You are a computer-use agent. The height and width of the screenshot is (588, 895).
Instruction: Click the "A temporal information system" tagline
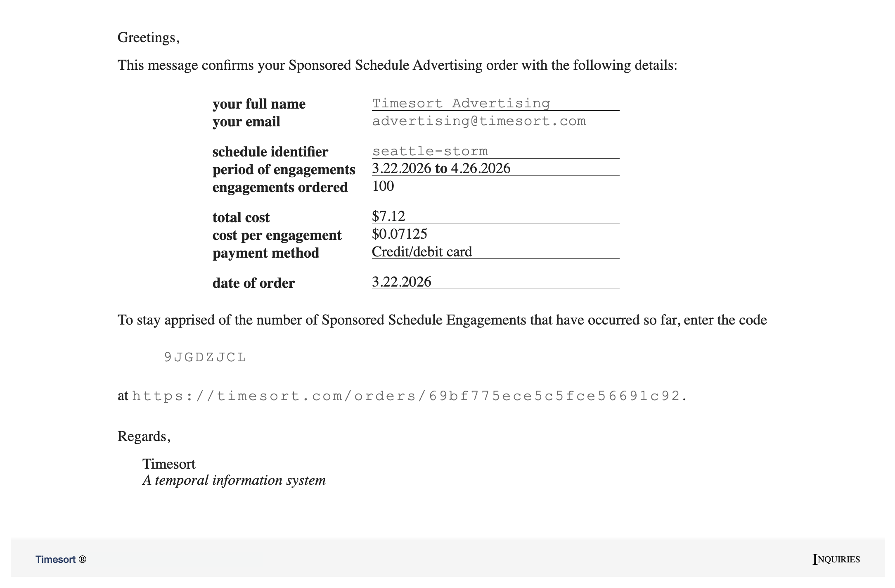(234, 480)
